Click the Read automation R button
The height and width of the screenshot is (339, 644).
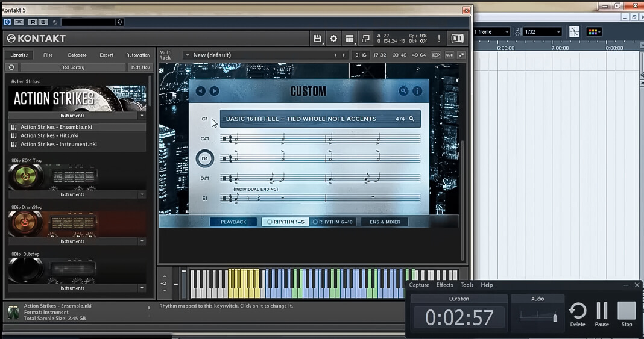click(33, 22)
